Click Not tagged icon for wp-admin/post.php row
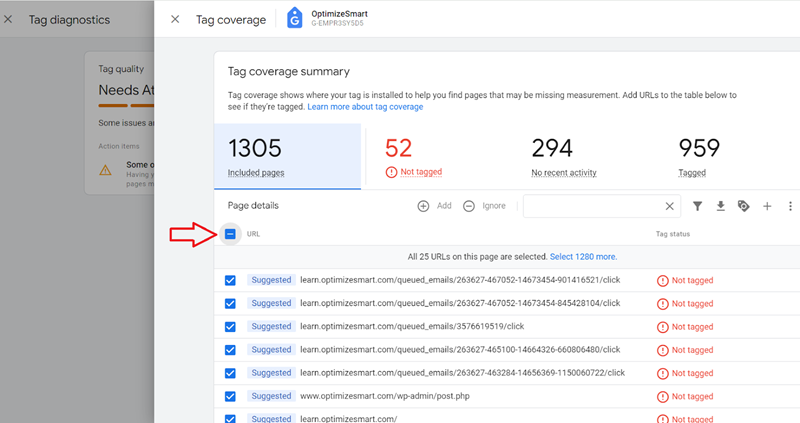 662,396
